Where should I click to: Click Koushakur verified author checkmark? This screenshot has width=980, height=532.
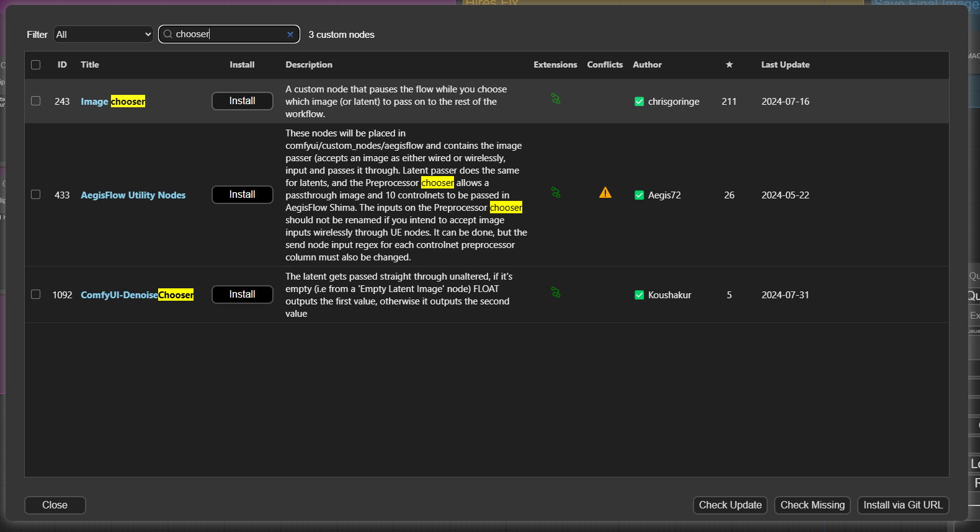tap(639, 295)
